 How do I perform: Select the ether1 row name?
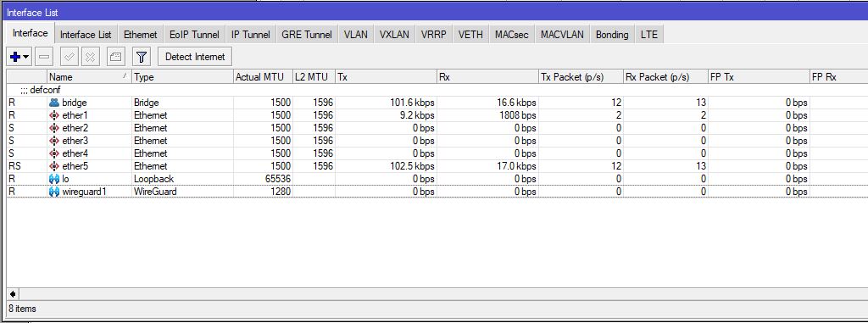[75, 115]
